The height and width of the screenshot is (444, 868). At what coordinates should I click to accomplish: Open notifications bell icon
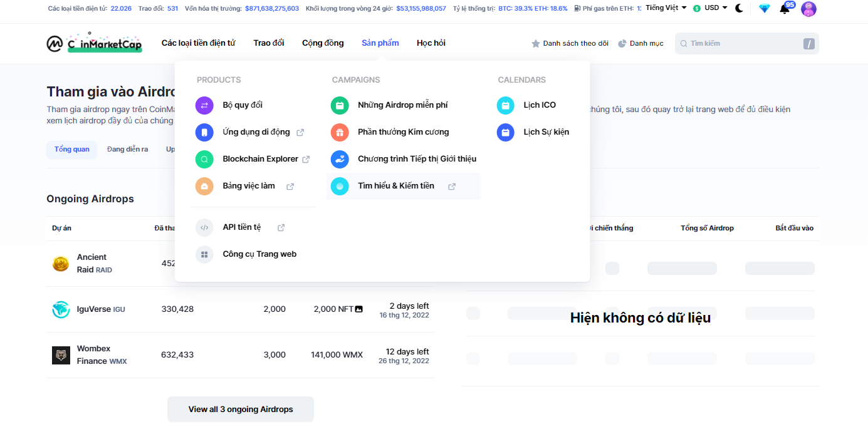tap(785, 9)
